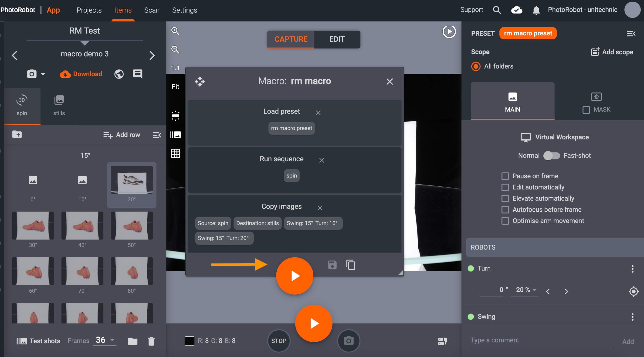Screen dimensions: 644x357
Task: Click the add folder icon above thumbnails
Action: point(17,135)
